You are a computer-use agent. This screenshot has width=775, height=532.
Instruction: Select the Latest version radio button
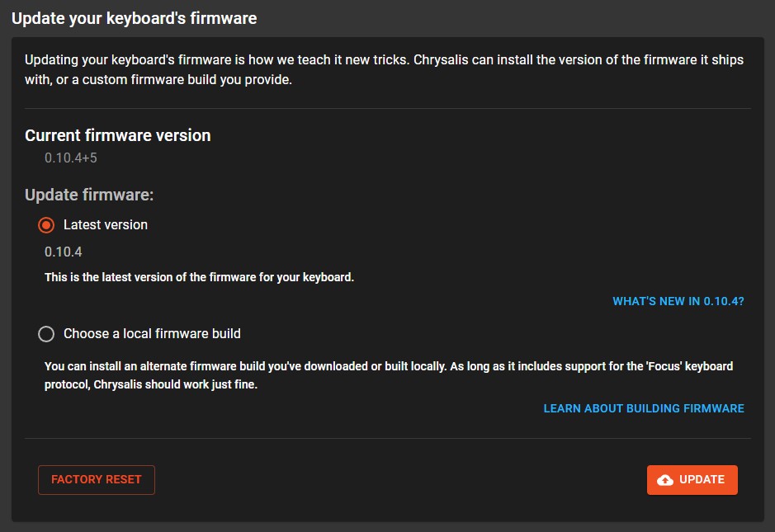click(47, 224)
